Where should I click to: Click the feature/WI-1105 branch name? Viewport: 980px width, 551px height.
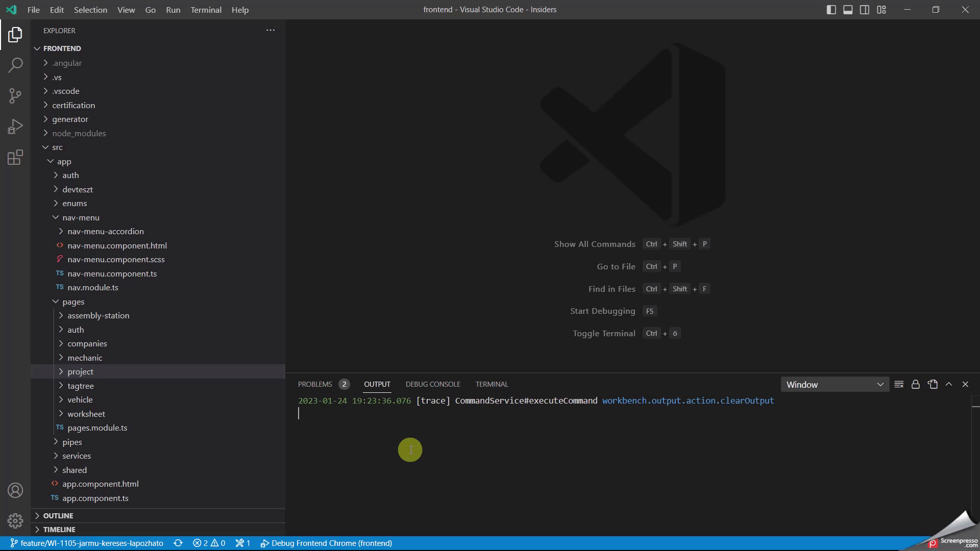[87, 543]
